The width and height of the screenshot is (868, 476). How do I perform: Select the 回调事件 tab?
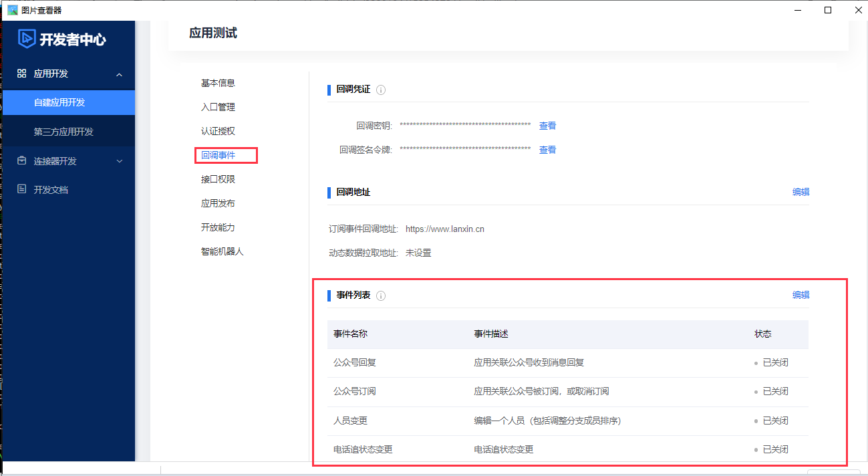coord(218,155)
